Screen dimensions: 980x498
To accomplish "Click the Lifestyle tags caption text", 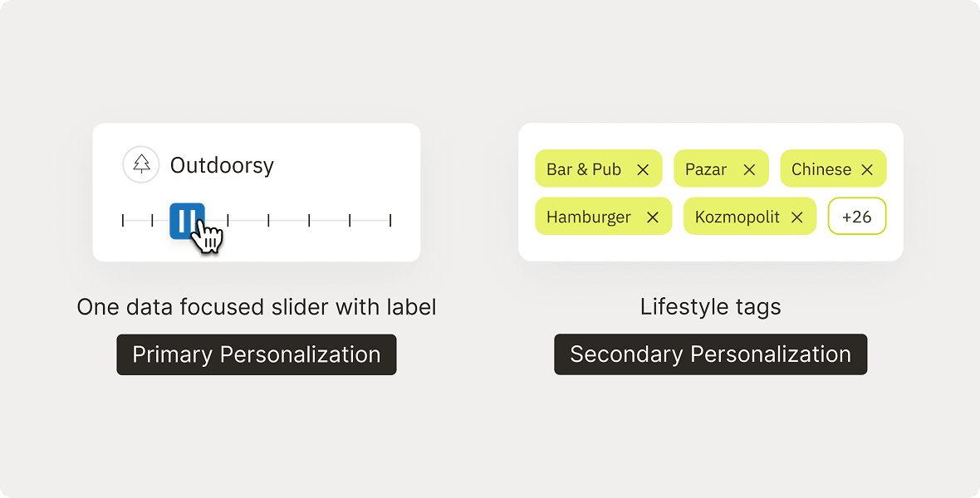I will coord(710,306).
